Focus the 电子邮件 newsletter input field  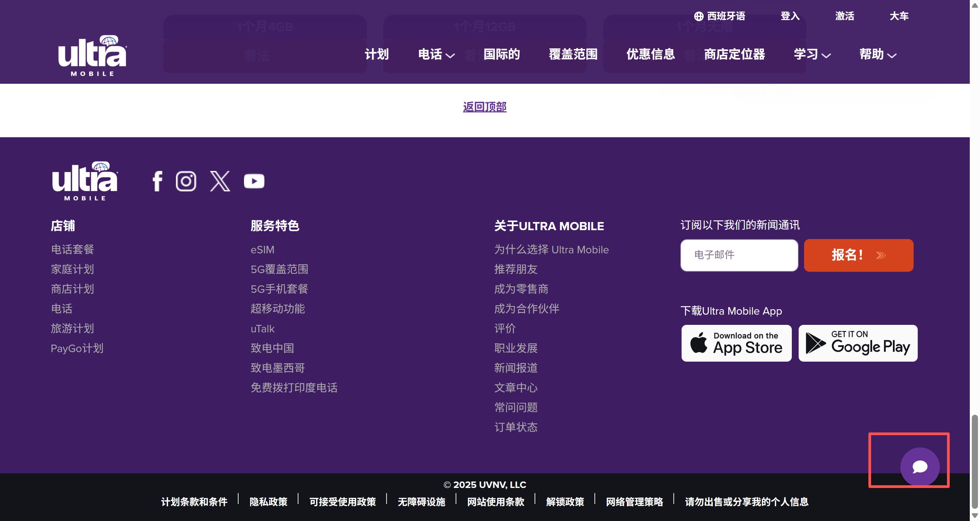[739, 255]
